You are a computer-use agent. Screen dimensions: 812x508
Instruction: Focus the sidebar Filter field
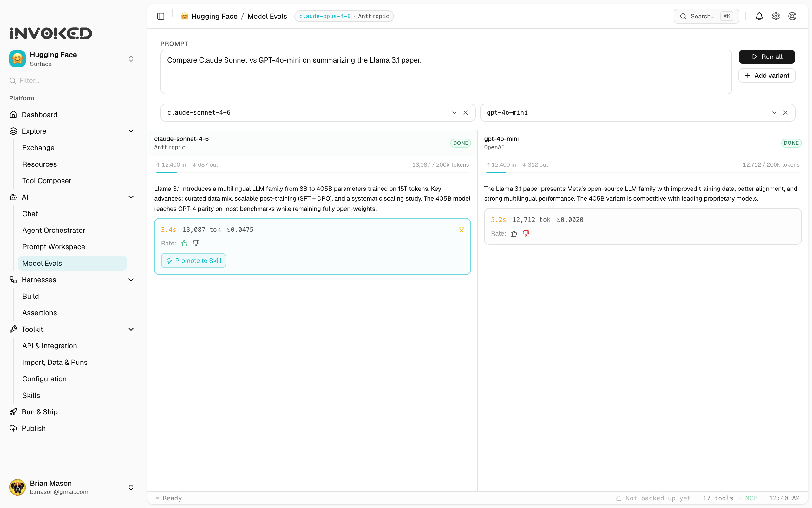click(71, 81)
